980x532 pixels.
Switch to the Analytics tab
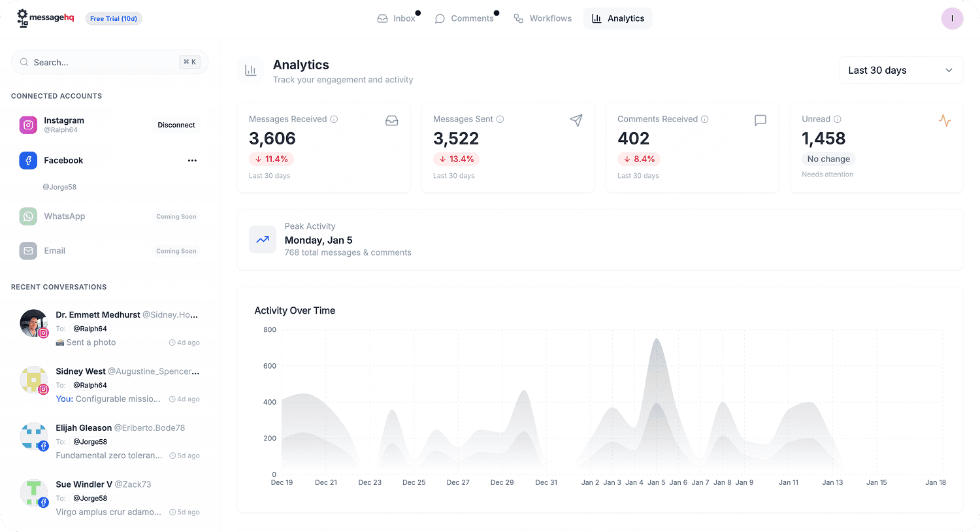coord(617,18)
